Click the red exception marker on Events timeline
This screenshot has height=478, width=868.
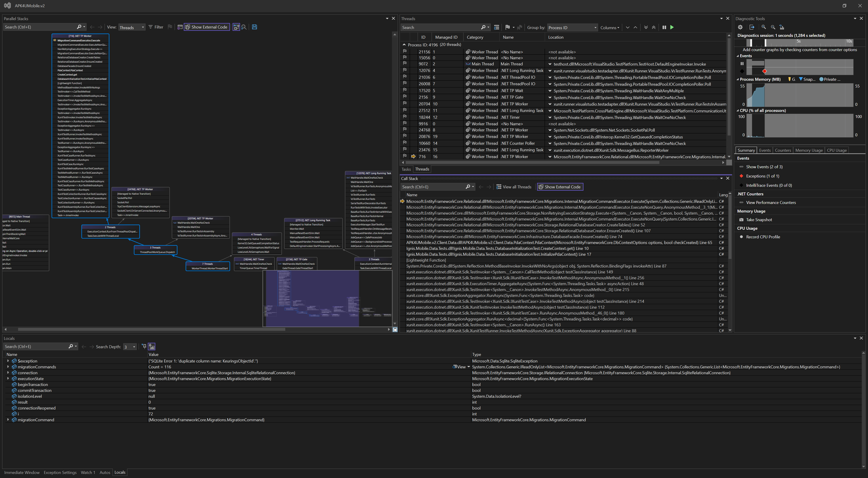tap(764, 71)
